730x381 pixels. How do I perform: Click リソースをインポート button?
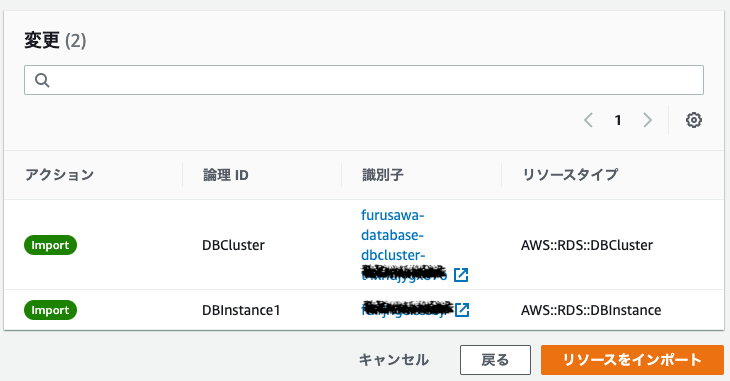(632, 360)
